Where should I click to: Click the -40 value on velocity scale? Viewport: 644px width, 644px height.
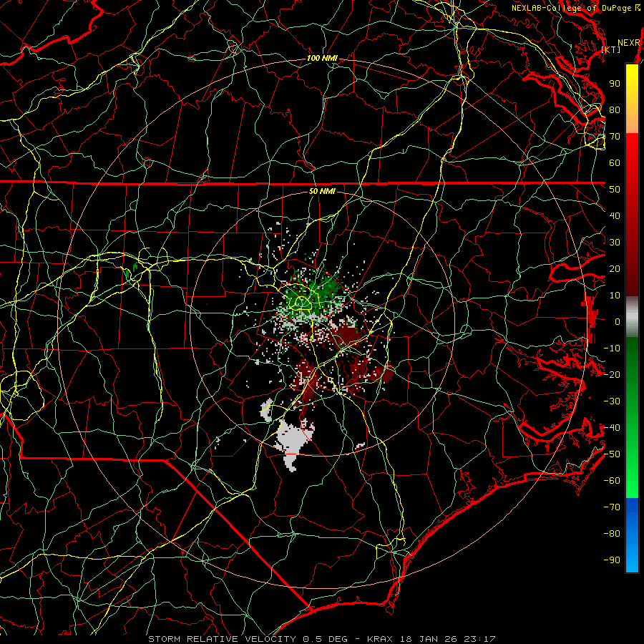612,428
